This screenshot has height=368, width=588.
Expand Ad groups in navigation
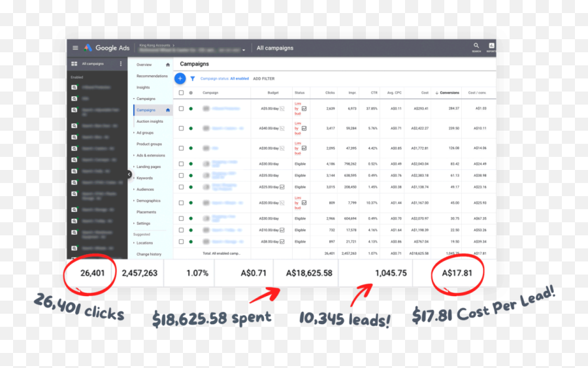point(134,133)
